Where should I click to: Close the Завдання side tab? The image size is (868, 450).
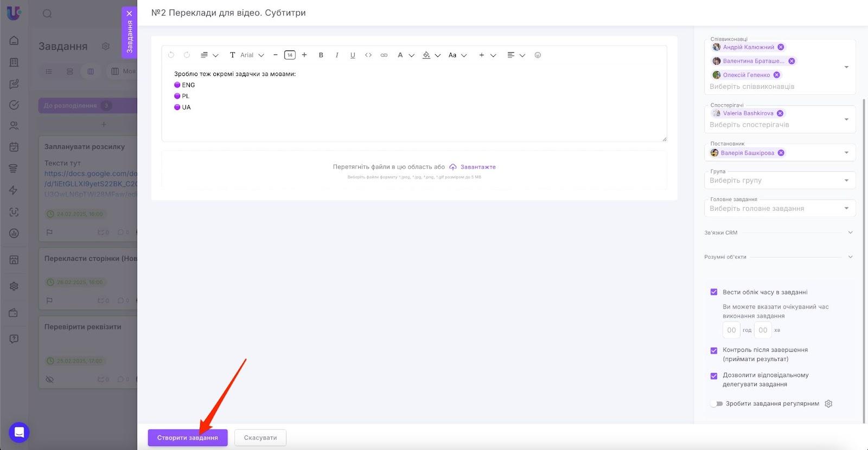coord(129,14)
